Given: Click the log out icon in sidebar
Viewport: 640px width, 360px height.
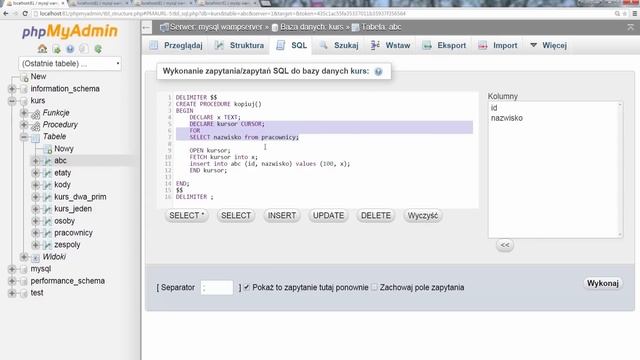Looking at the screenshot, I should coord(57,49).
